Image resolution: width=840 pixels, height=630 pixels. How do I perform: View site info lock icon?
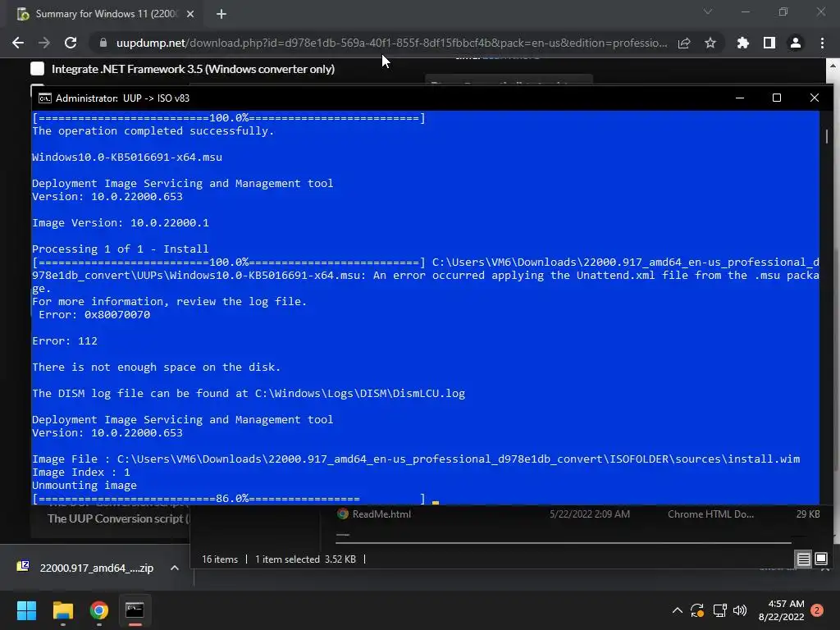point(103,43)
